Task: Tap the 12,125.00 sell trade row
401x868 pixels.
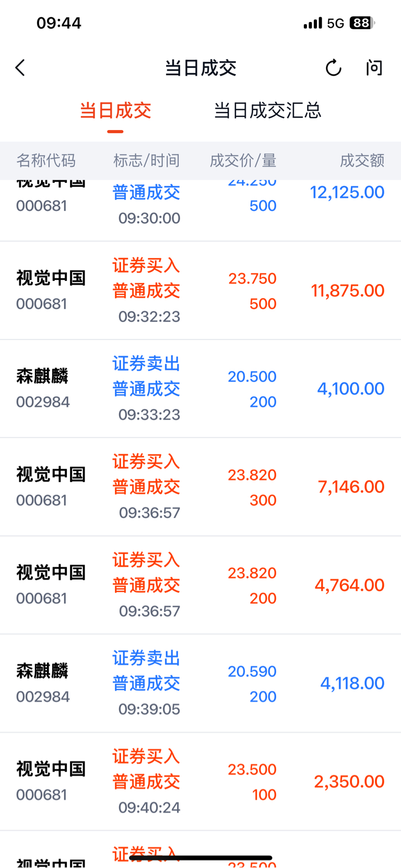Action: pyautogui.click(x=200, y=210)
